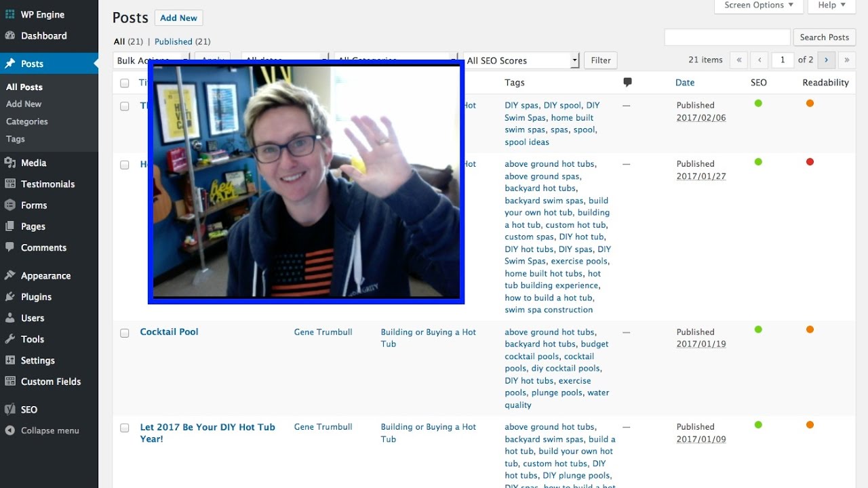Select the Let 2017 Be Your DIY checkbox

click(124, 428)
